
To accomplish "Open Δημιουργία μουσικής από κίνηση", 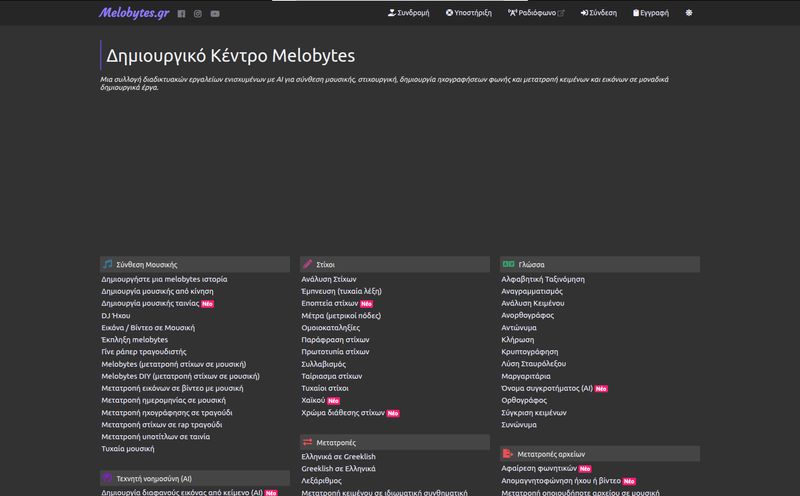I will [x=157, y=291].
